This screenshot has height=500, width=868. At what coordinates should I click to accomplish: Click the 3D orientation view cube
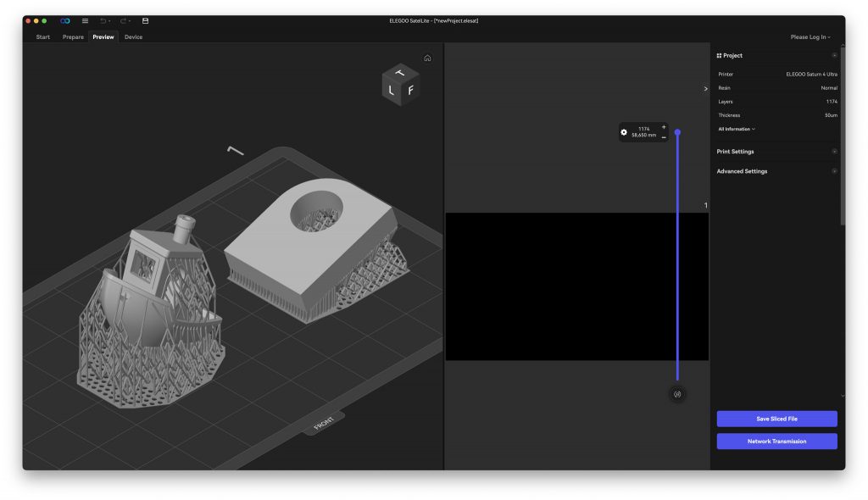point(400,85)
